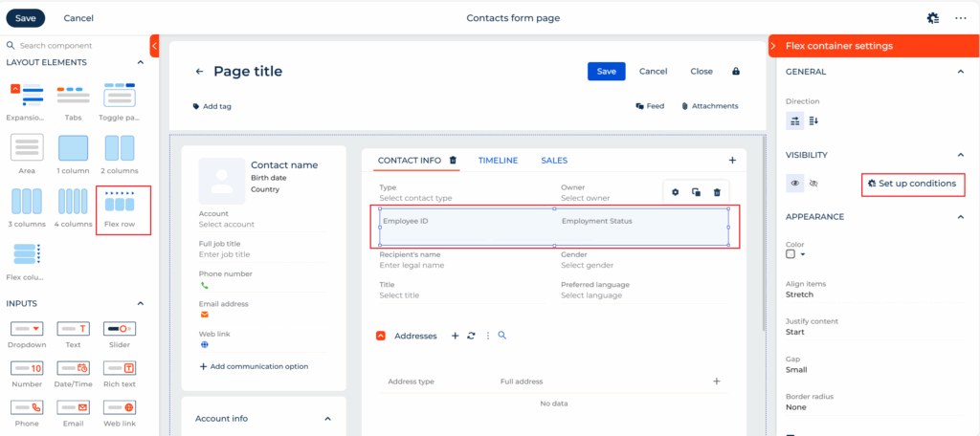Open the color dropdown arrow under Appearance
The height and width of the screenshot is (436, 980).
click(803, 254)
